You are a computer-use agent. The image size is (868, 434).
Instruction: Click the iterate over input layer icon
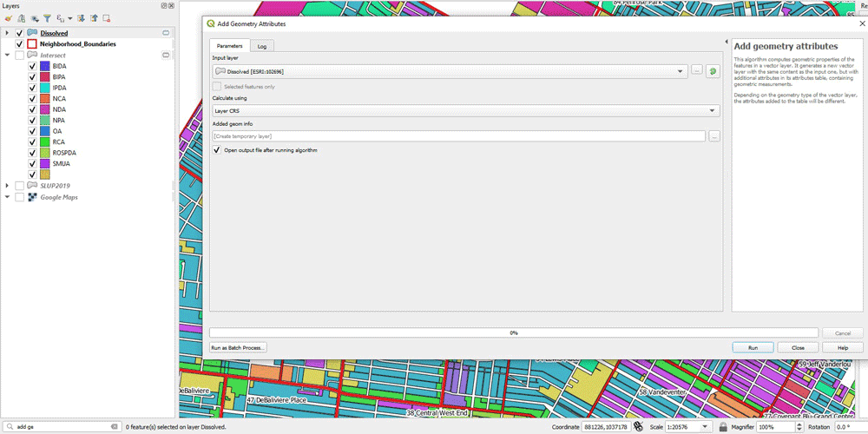click(x=713, y=71)
